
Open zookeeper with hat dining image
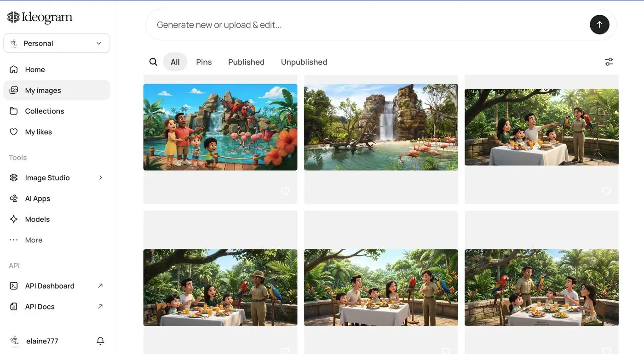pos(220,287)
